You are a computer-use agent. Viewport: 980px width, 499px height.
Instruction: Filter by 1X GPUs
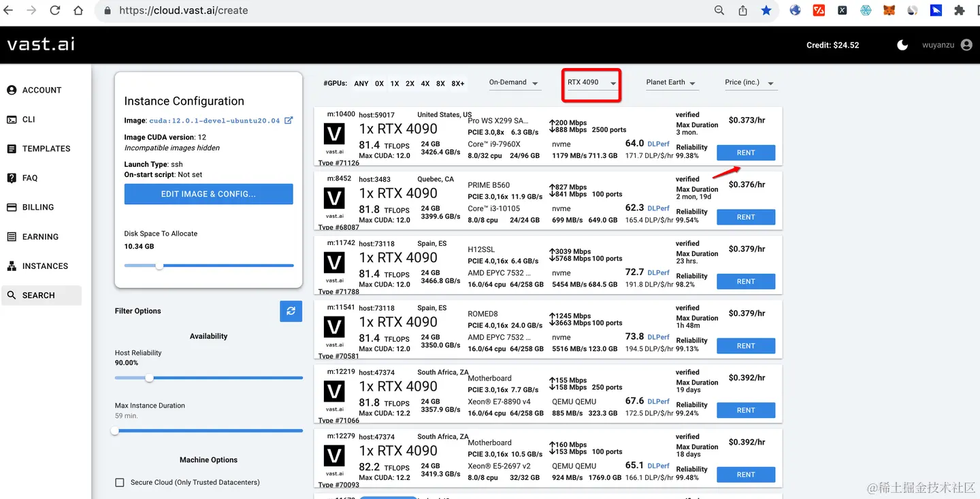[395, 84]
